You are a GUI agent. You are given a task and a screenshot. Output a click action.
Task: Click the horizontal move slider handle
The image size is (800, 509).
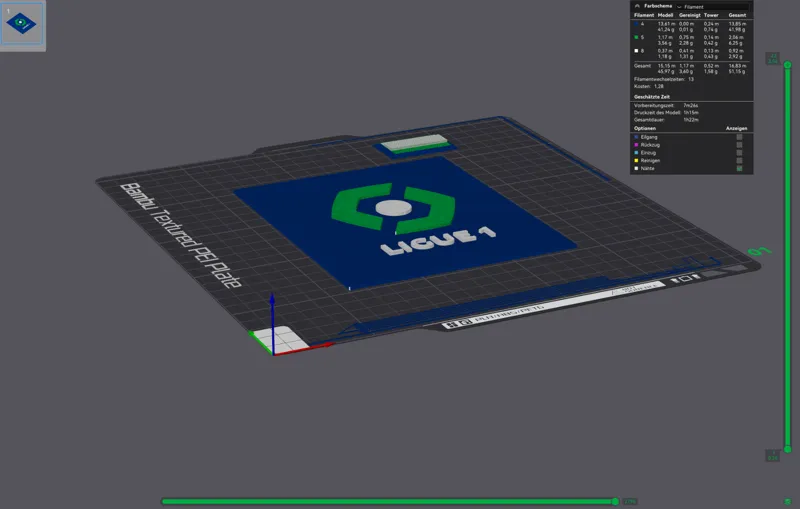click(615, 502)
